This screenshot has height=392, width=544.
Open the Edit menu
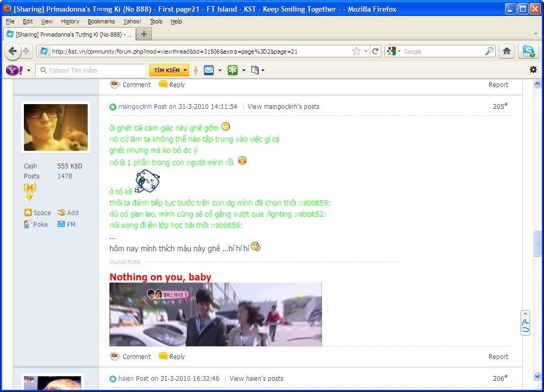tap(28, 21)
